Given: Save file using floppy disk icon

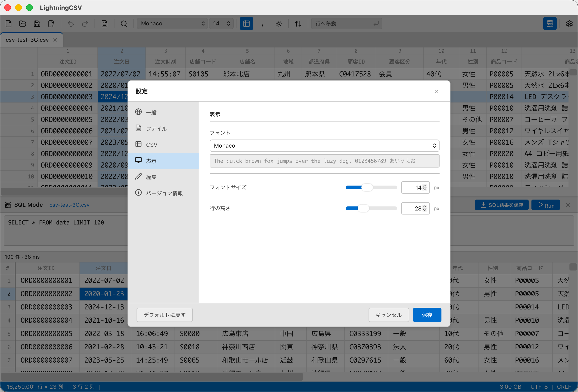Looking at the screenshot, I should click(x=37, y=24).
